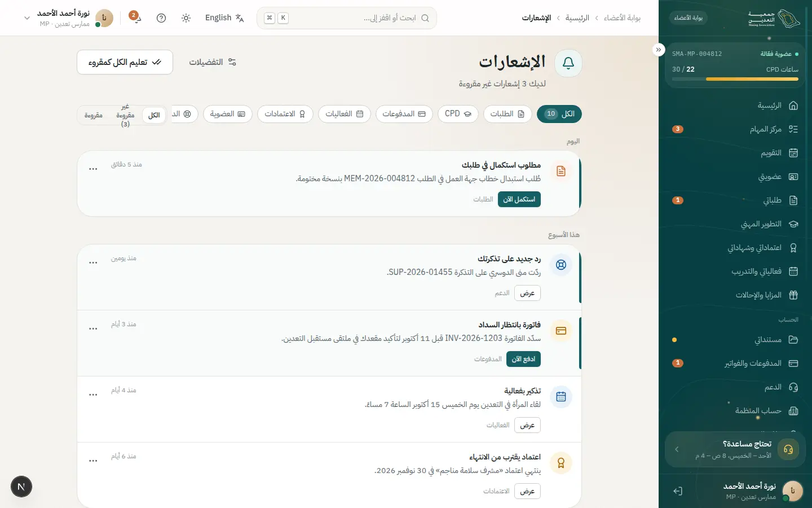Filter notifications by الفعاليات
812x508 pixels.
pyautogui.click(x=344, y=113)
